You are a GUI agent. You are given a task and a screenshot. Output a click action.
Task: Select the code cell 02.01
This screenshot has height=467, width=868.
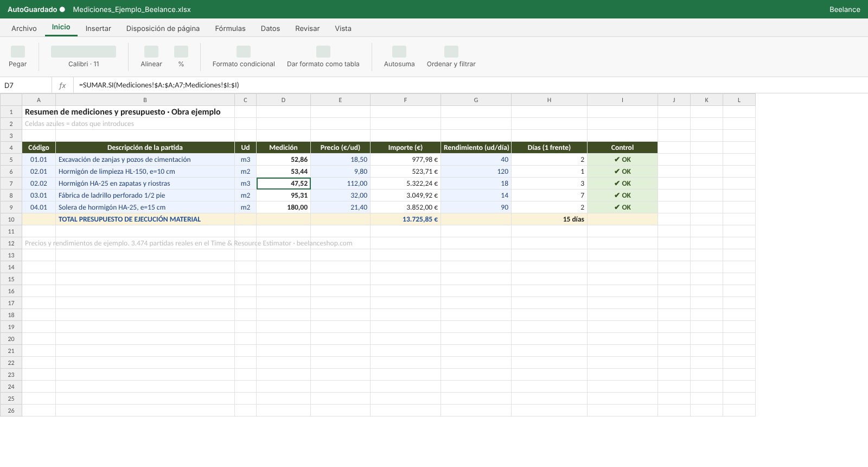pyautogui.click(x=39, y=172)
